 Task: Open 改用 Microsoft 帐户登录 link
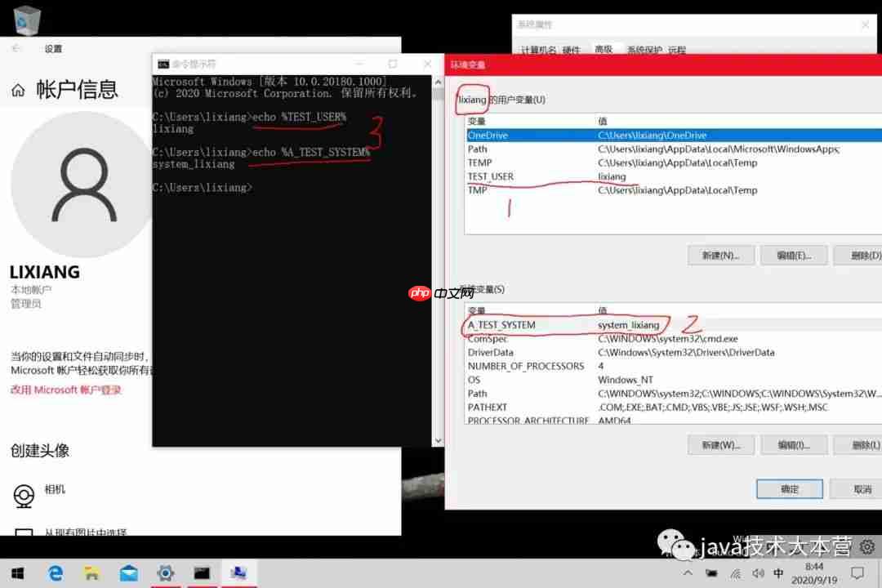click(65, 390)
